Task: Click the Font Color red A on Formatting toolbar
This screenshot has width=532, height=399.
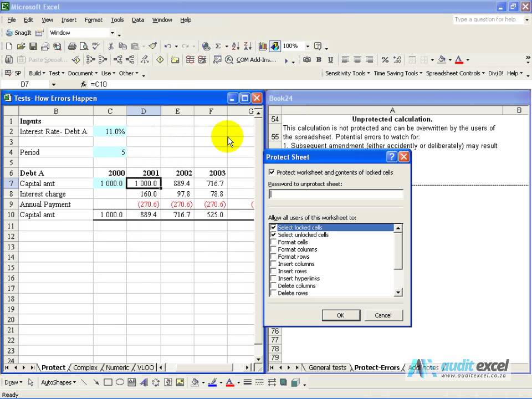Action: pos(459,60)
